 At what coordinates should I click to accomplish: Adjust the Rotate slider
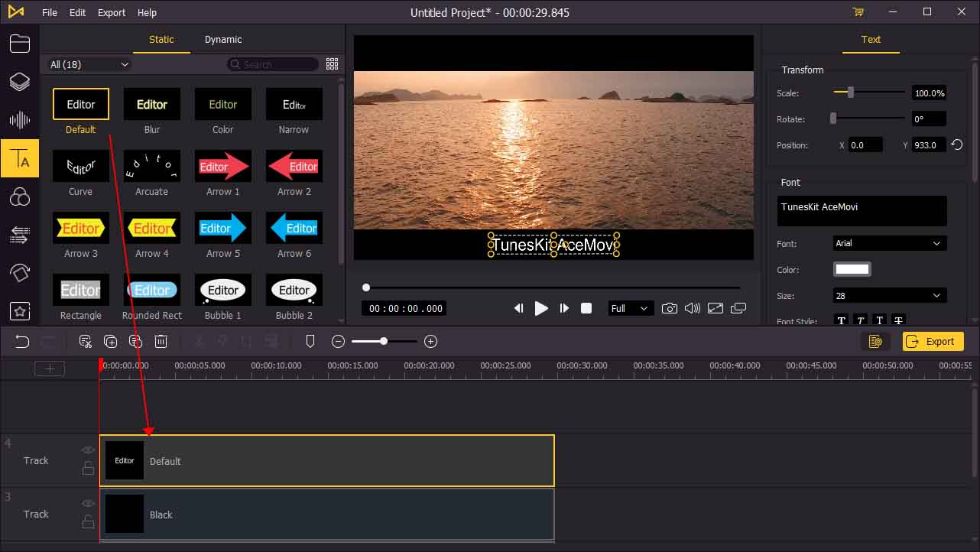[x=869, y=119]
